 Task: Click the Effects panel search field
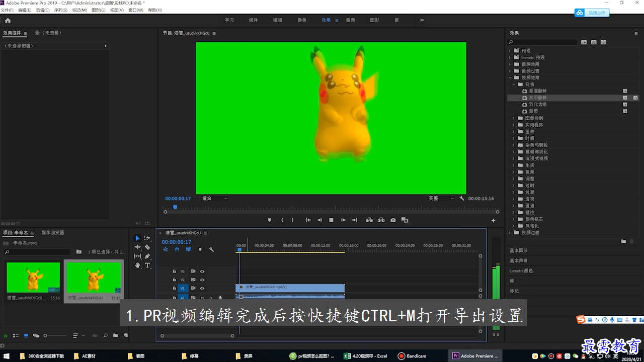(x=543, y=42)
